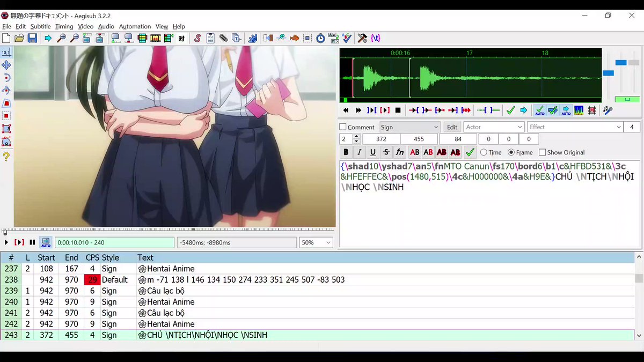Choose font name with fn button
Viewport: 644px width, 362px height.
tap(399, 152)
